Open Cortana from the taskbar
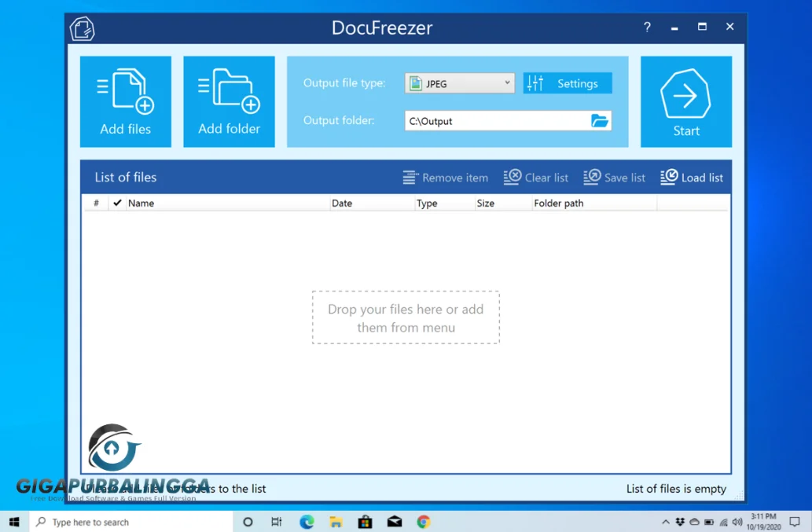The image size is (812, 532). pos(248,522)
